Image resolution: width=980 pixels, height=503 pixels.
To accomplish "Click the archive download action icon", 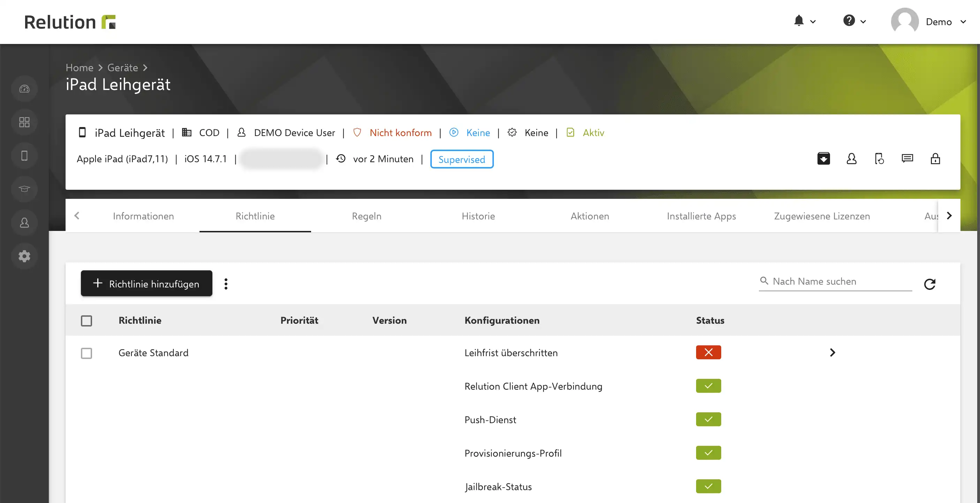I will (x=824, y=159).
